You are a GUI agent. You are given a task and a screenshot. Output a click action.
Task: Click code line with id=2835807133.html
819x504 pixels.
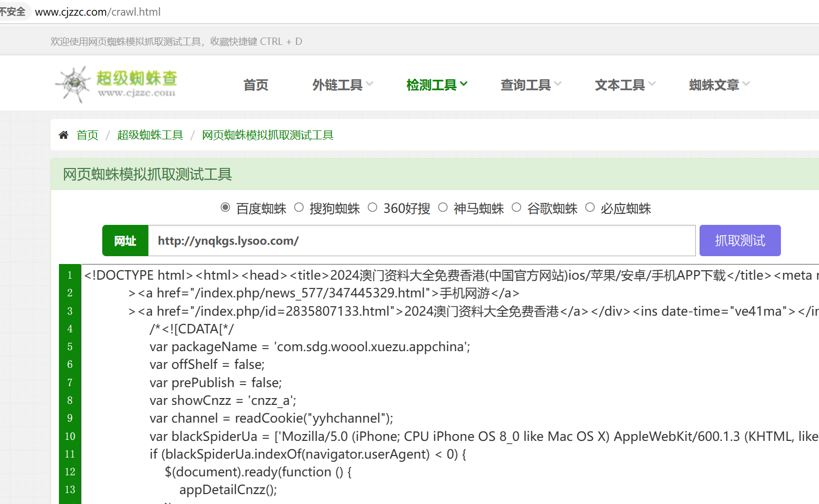click(473, 311)
